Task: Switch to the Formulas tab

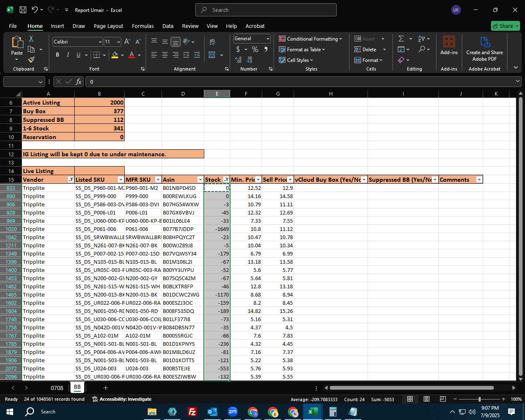Action: [x=143, y=26]
